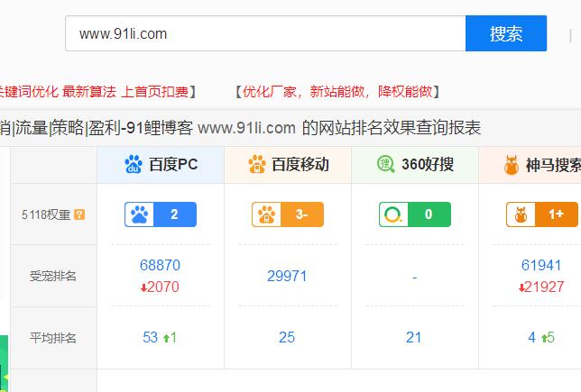Select the 百度移动 column header
Image resolution: width=581 pixels, height=392 pixels.
pos(288,165)
